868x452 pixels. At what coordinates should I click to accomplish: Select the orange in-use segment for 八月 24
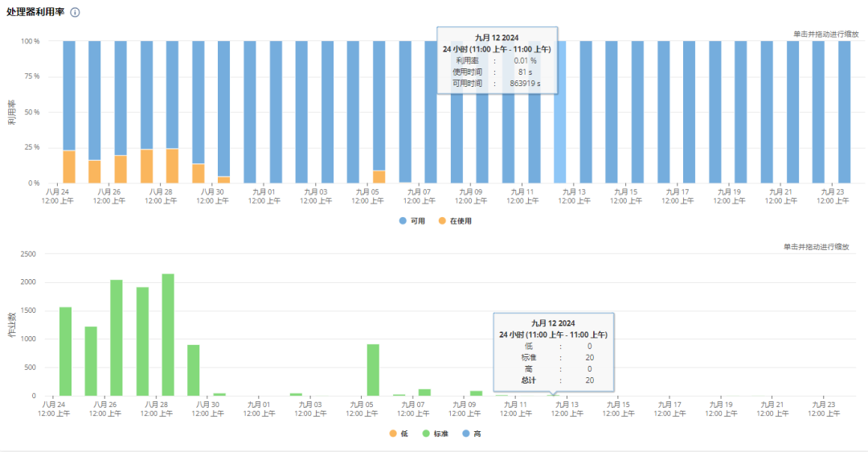[x=69, y=166]
